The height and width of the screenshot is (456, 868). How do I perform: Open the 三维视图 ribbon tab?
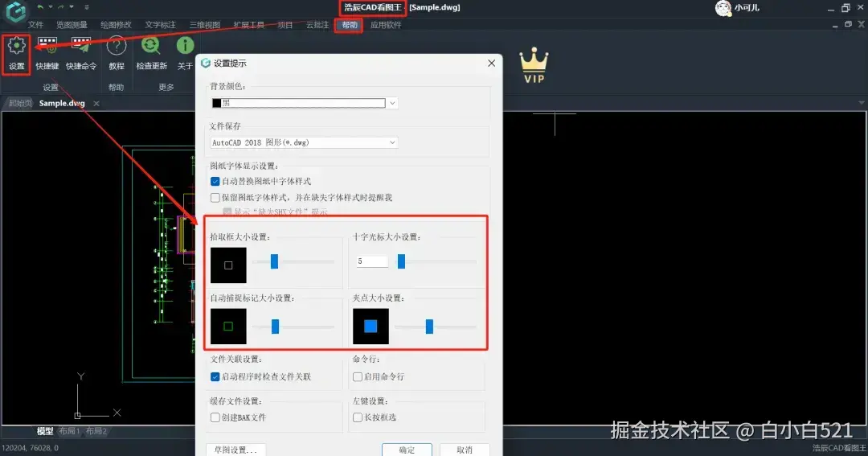click(204, 25)
